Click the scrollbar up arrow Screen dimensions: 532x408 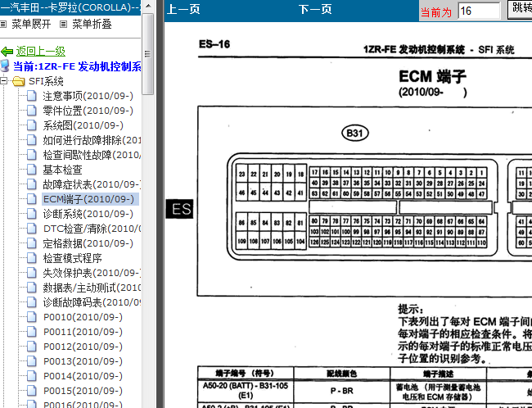148,6
